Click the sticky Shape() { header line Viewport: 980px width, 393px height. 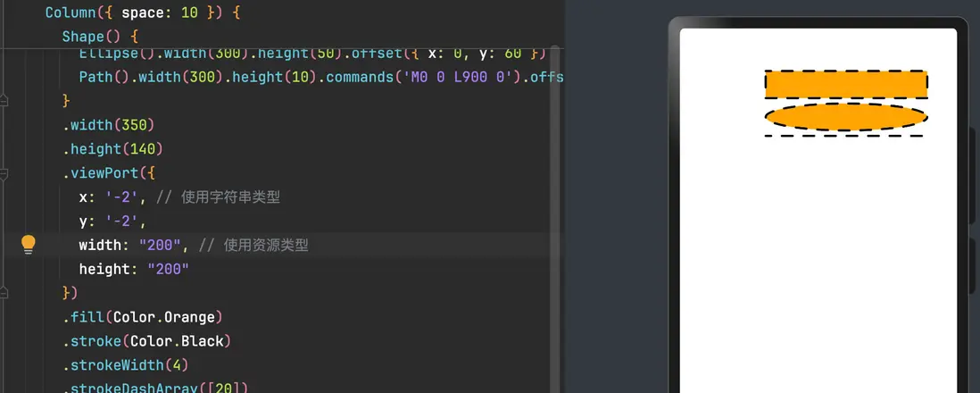tap(99, 37)
